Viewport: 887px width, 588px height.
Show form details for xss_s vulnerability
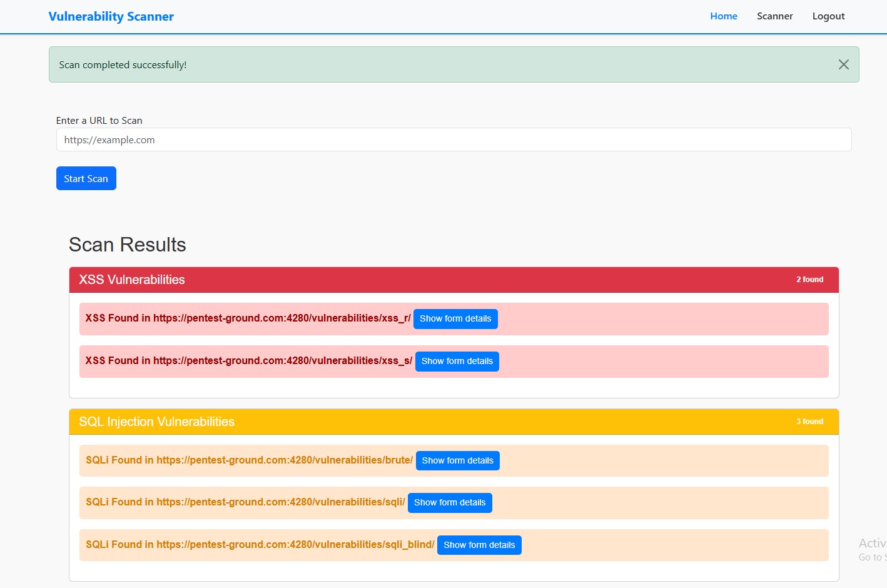[x=457, y=362]
